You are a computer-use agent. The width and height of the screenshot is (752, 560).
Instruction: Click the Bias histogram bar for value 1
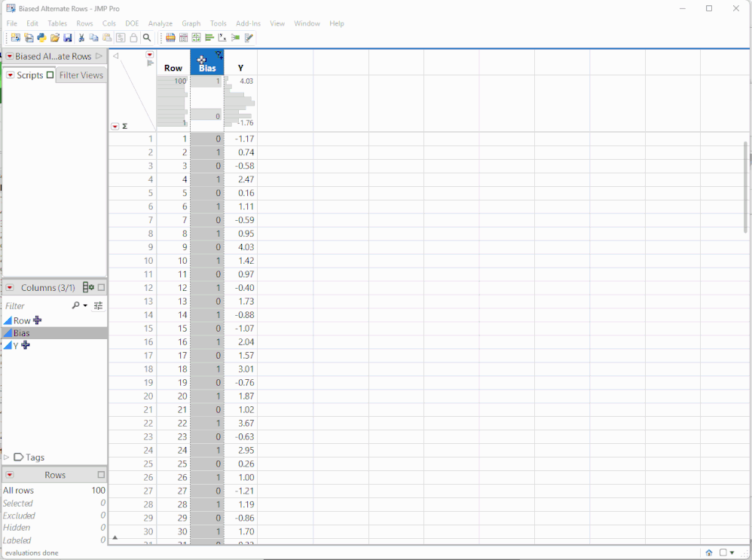206,81
